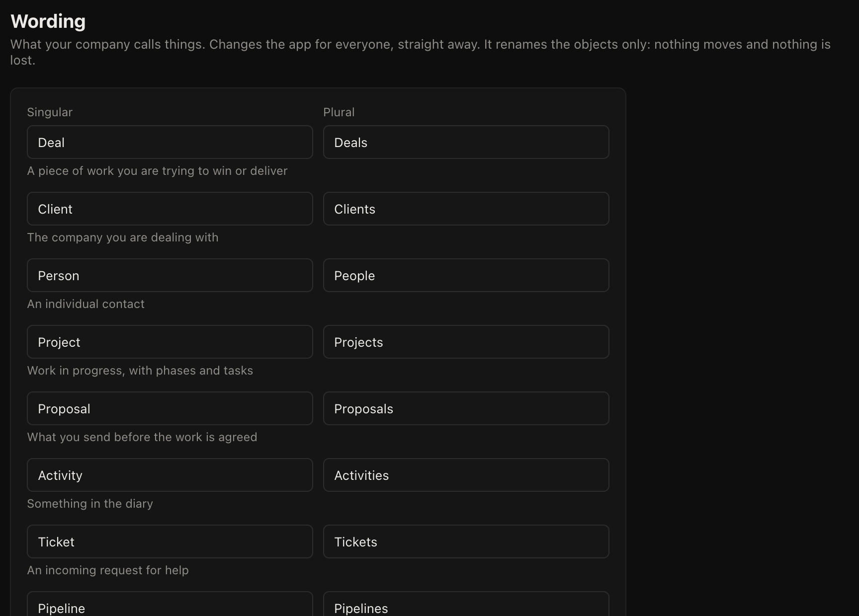Focus the singular Client input
The width and height of the screenshot is (859, 616).
coord(170,209)
